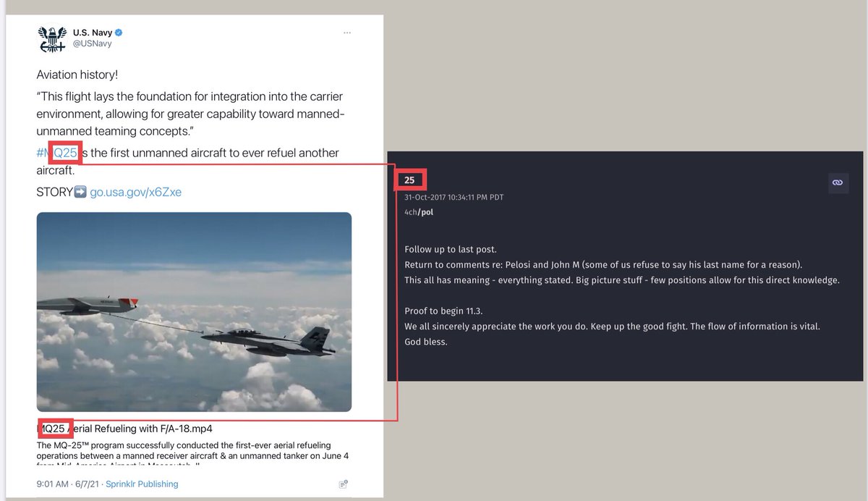
Task: Open the tweet's ellipsis more-options menu
Action: [348, 33]
